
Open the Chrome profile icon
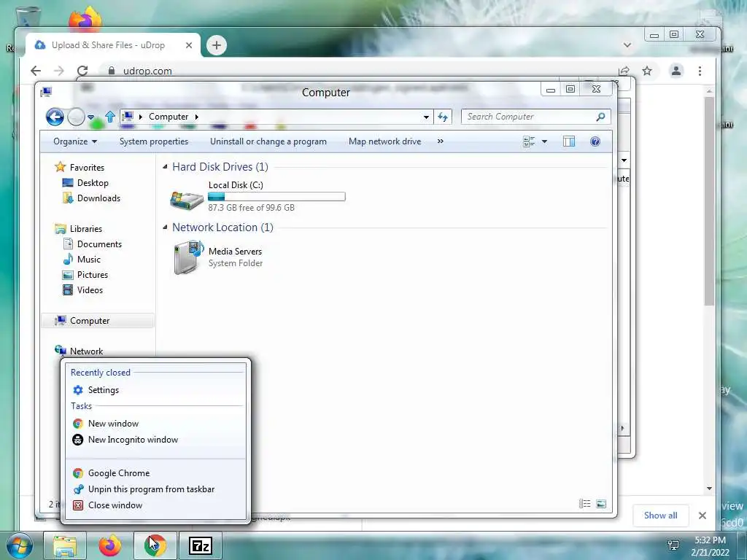[x=676, y=71]
